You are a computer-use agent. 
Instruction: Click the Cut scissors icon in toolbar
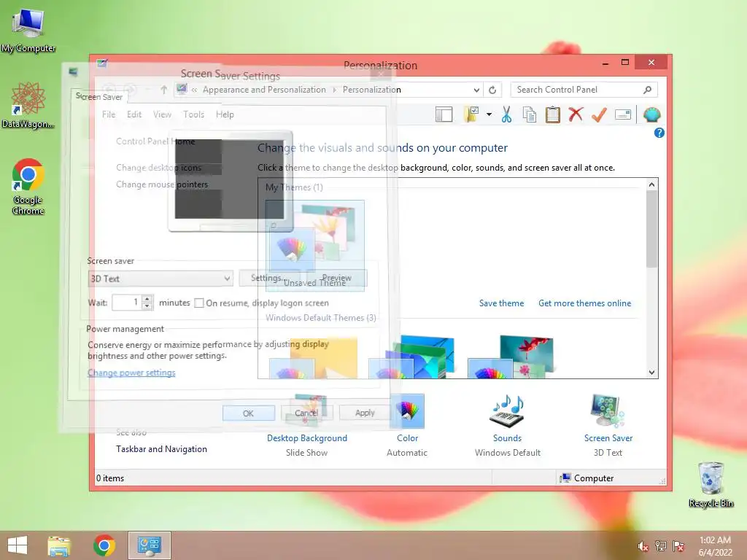click(506, 114)
